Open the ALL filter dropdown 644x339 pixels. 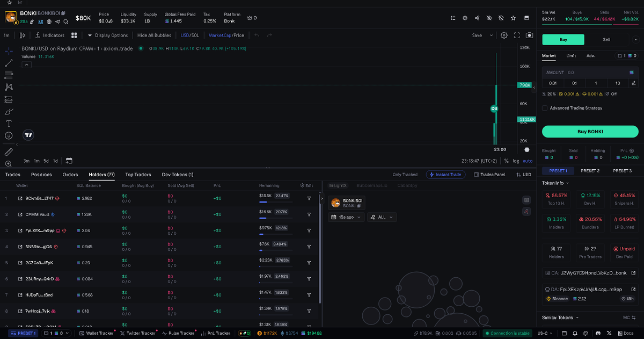[x=382, y=217]
